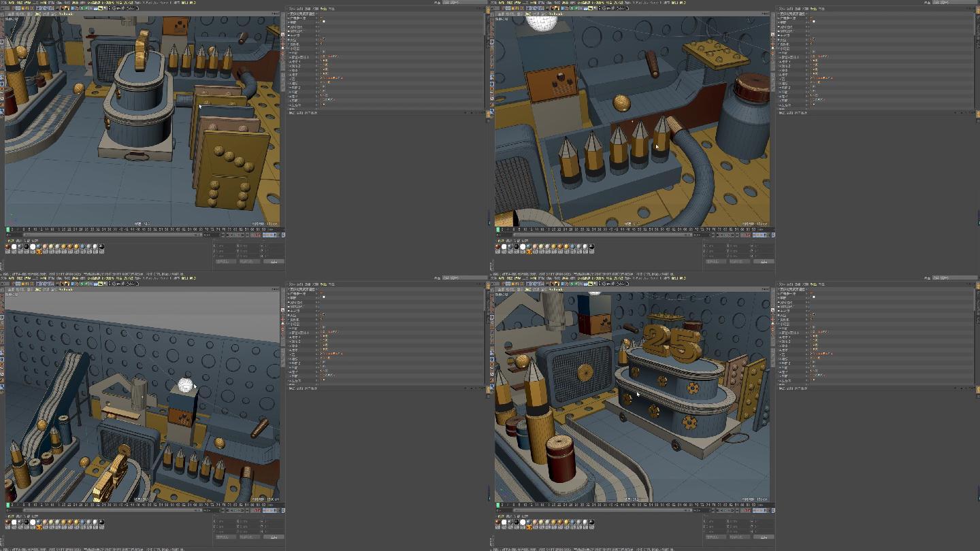980x551 pixels.
Task: Select the Rotate tool
Action: (x=44, y=10)
